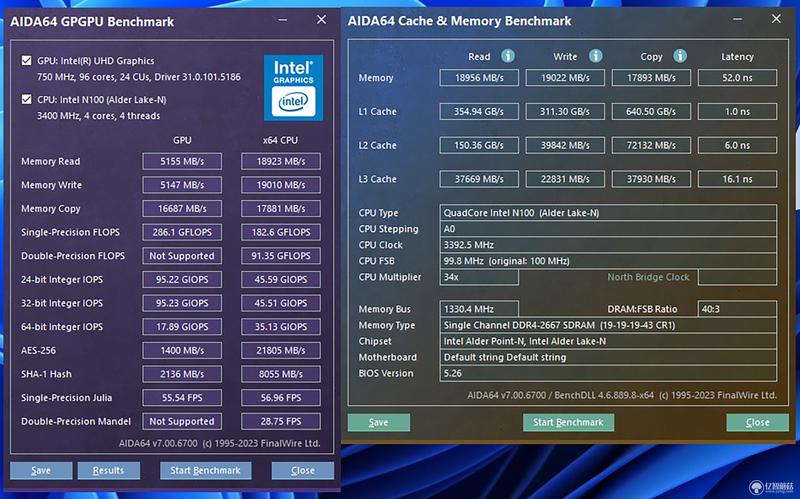This screenshot has width=800, height=499.
Task: Select Memory Read value 18956 MB/s
Action: (x=479, y=78)
